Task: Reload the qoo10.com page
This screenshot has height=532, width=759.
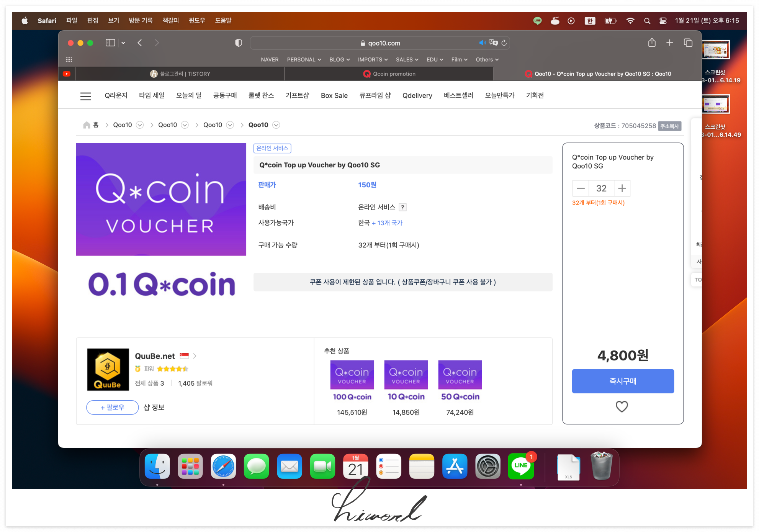Action: [x=504, y=43]
